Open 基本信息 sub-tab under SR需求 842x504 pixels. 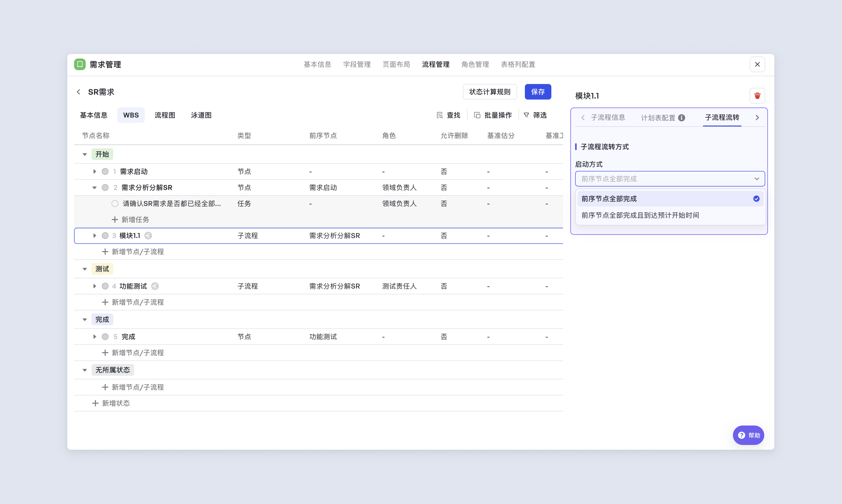93,115
